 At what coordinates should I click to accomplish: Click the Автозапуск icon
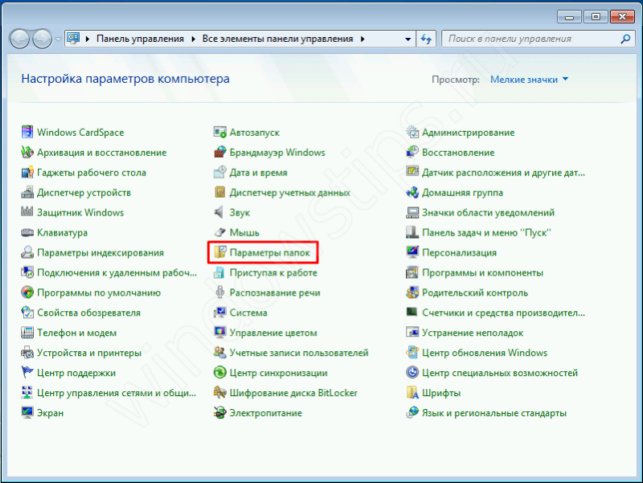[x=220, y=132]
